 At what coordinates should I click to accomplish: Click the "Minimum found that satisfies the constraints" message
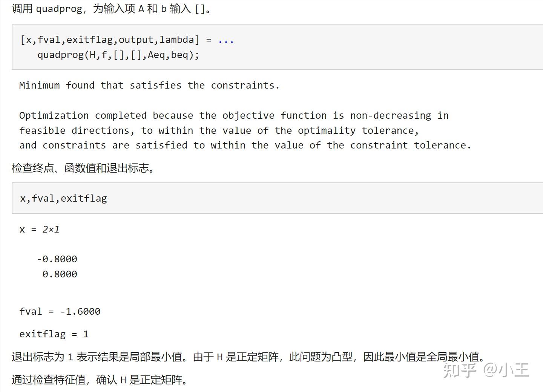(x=149, y=86)
